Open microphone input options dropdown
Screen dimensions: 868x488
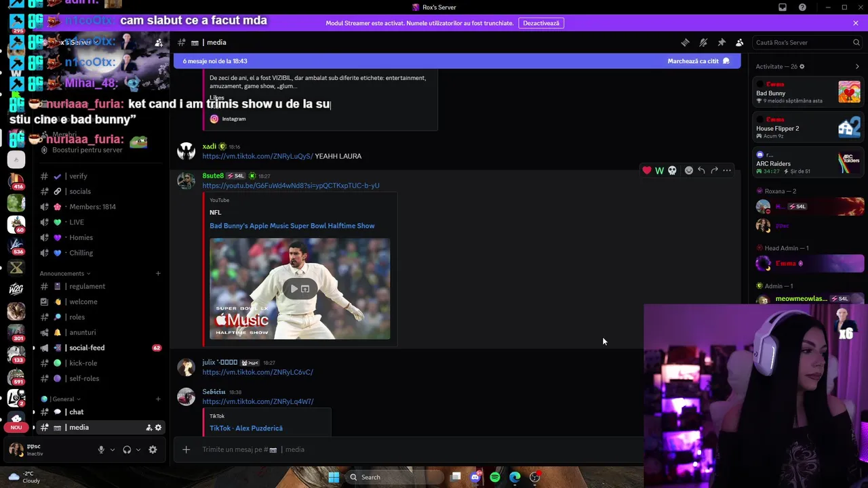(113, 449)
